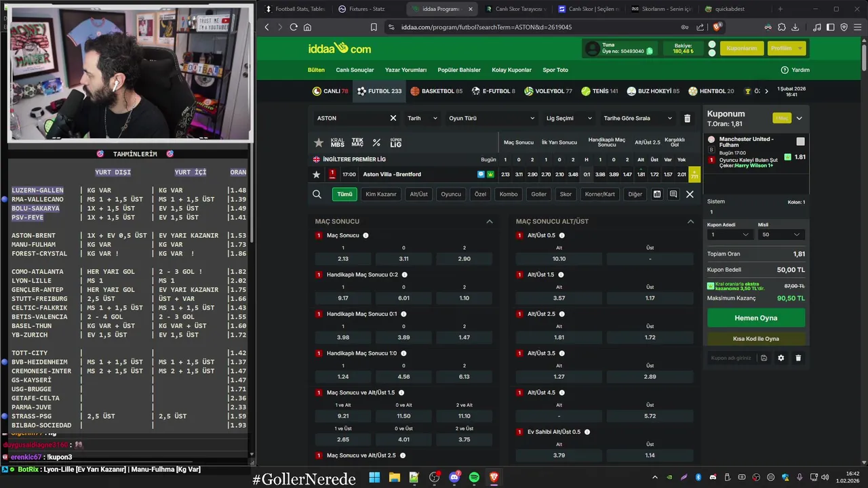Image resolution: width=868 pixels, height=488 pixels.
Task: Tick the Manchester United - Fulham coupon checkbox
Action: (800, 142)
